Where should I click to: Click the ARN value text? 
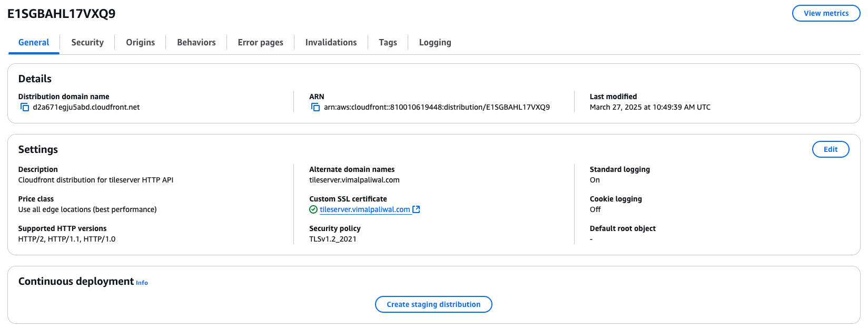[437, 107]
